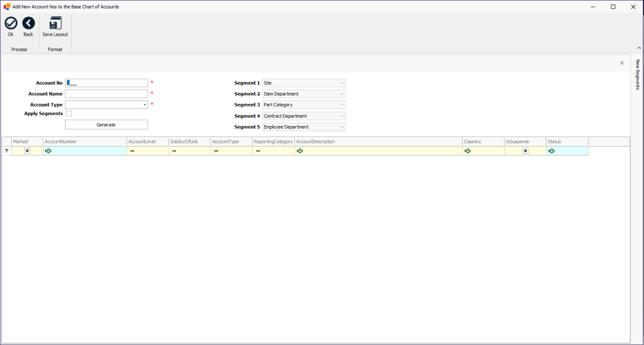Click the Generate button
644x345 pixels.
[106, 125]
